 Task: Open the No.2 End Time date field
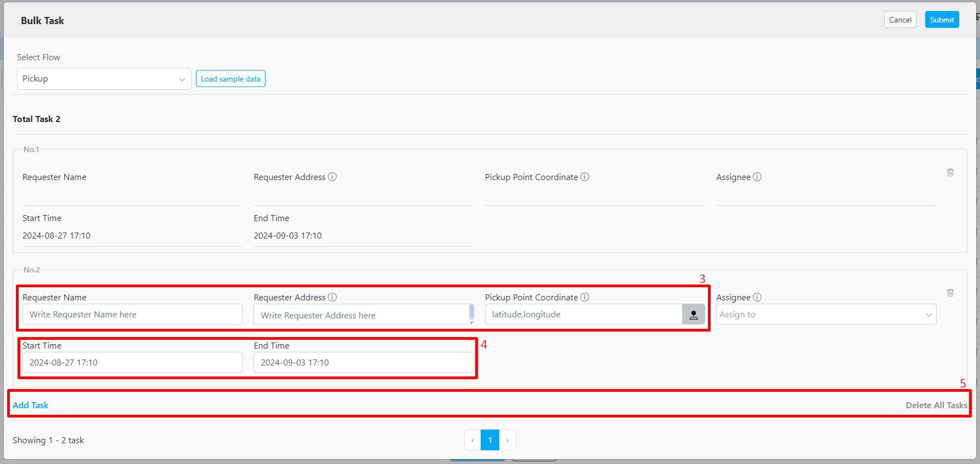tap(364, 362)
